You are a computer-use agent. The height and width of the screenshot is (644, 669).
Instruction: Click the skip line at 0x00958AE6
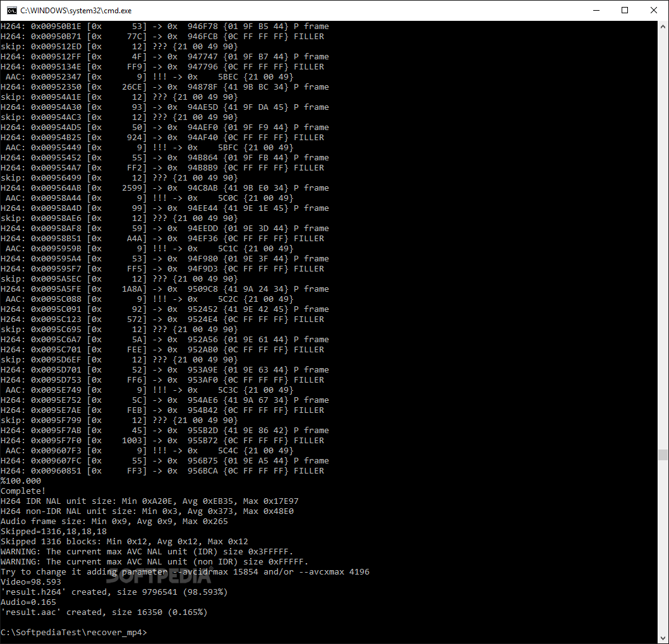pyautogui.click(x=119, y=218)
